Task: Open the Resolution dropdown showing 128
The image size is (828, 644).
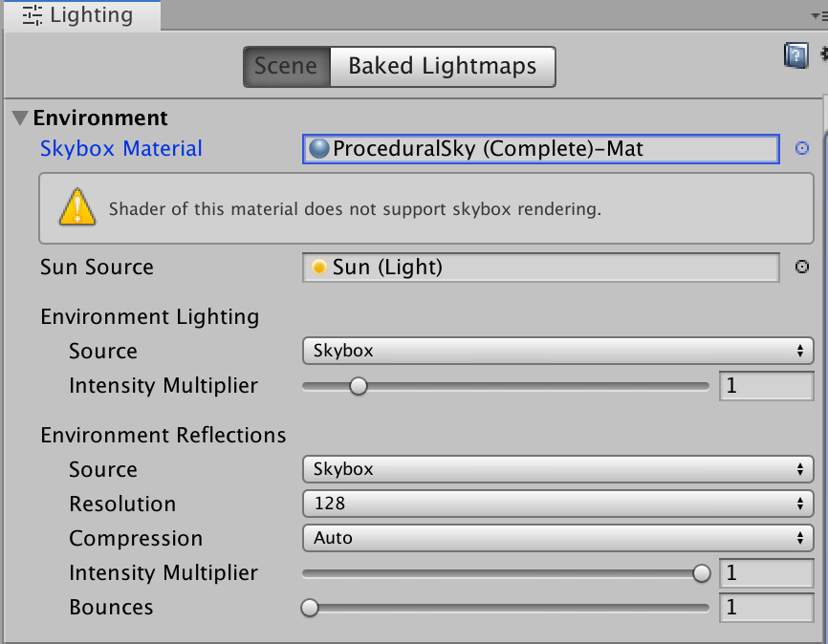Action: pos(557,504)
